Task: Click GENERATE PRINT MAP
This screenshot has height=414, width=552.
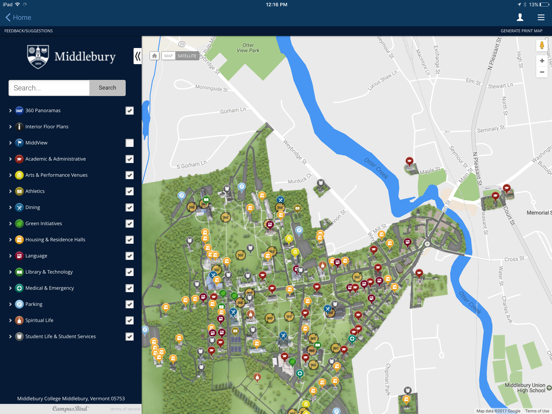Action: point(521,31)
